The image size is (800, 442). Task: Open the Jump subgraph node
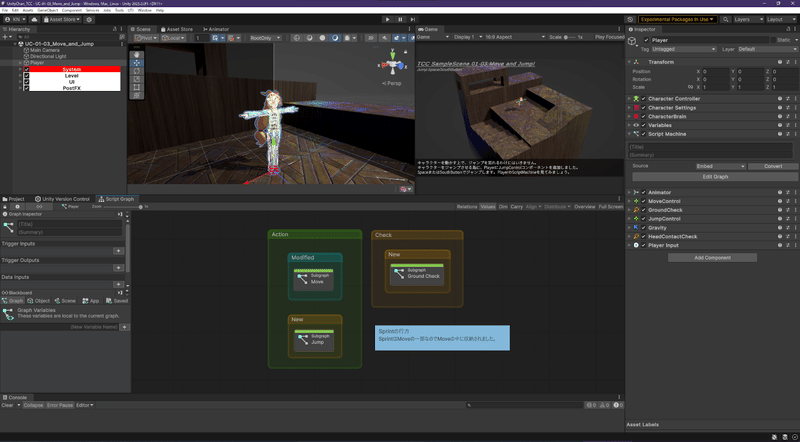point(315,340)
